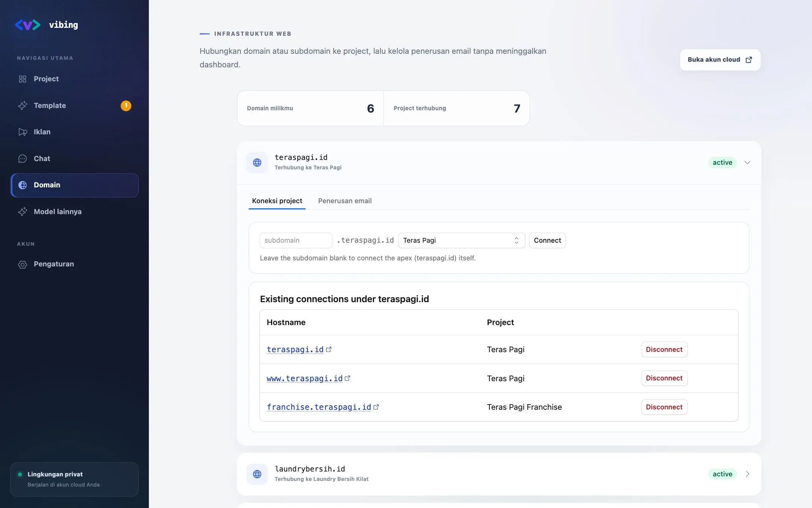Expand the laundrybersih.id domain card chevron

click(x=747, y=474)
